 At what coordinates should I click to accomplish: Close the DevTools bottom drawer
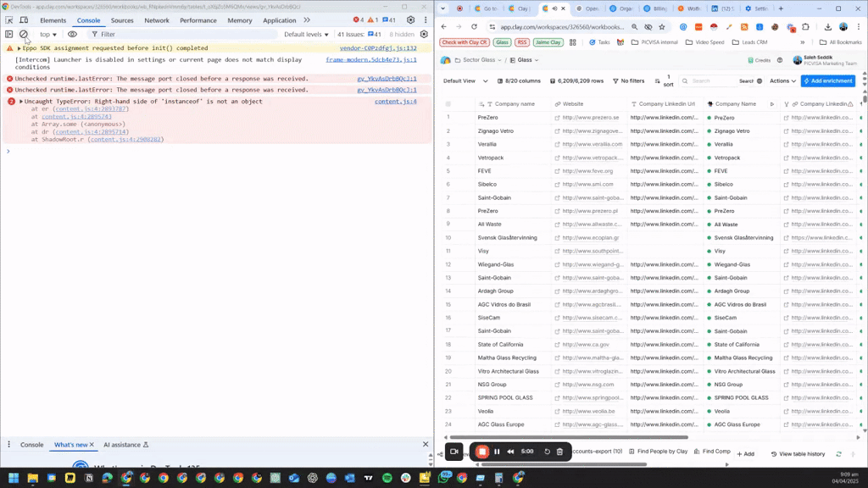point(426,444)
